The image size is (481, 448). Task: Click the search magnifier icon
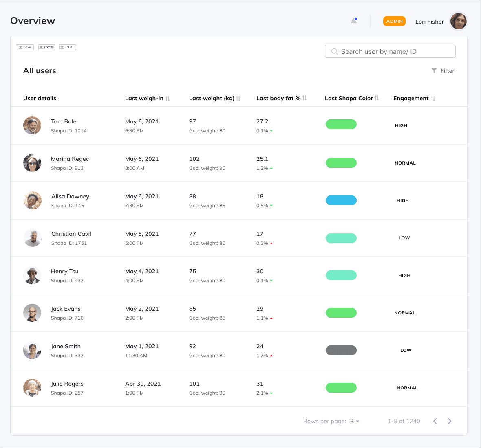click(334, 51)
